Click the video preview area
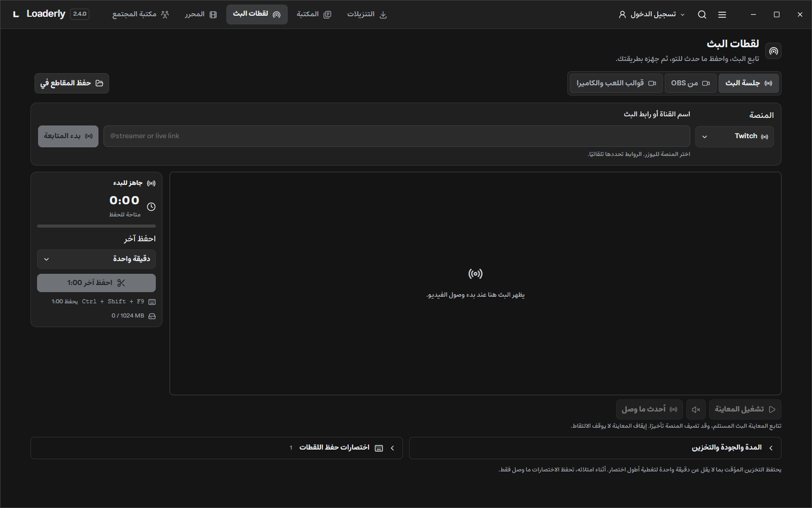812x508 pixels. [x=476, y=283]
